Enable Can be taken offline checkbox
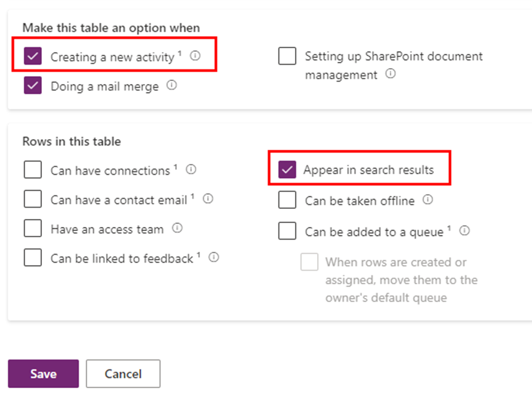 click(x=287, y=199)
